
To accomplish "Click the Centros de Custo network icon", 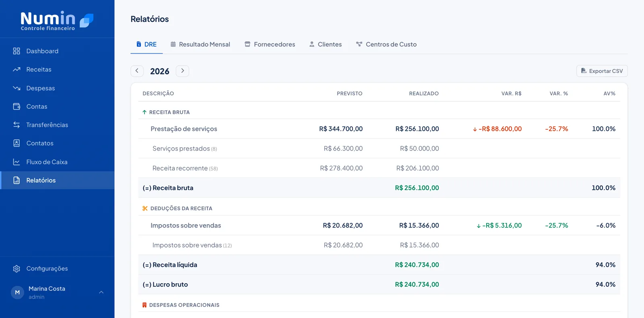I will pyautogui.click(x=359, y=44).
